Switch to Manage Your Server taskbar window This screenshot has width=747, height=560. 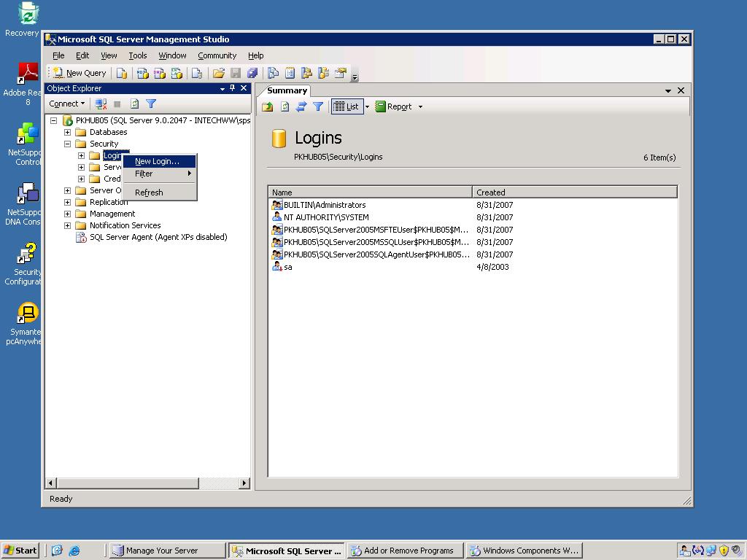(167, 551)
